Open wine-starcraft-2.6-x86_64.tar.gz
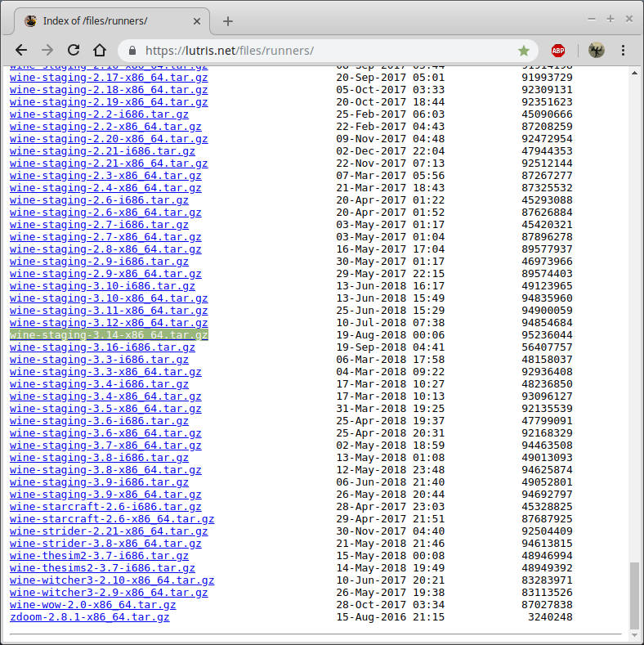The height and width of the screenshot is (645, 644). [112, 519]
